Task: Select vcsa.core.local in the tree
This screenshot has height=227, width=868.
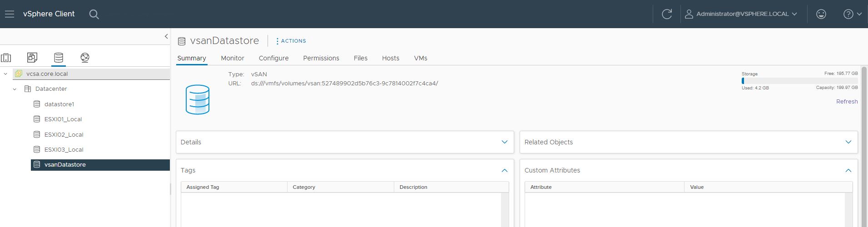Action: [47, 74]
